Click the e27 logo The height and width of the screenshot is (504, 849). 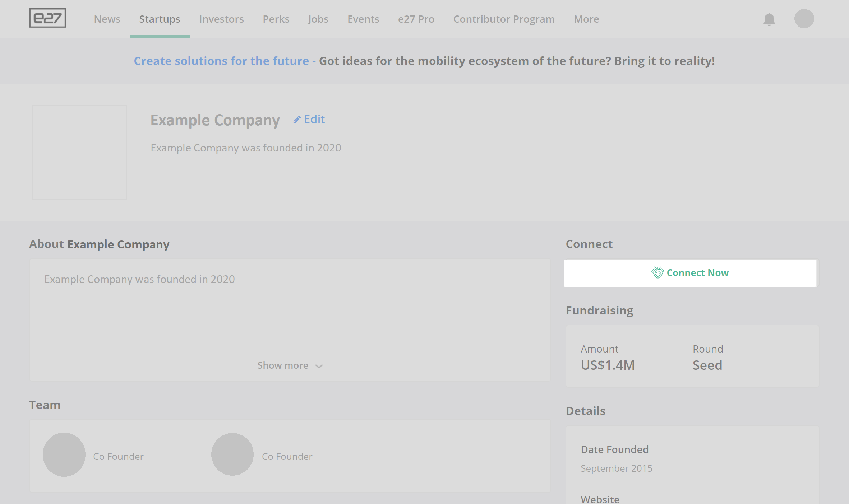[x=47, y=18]
